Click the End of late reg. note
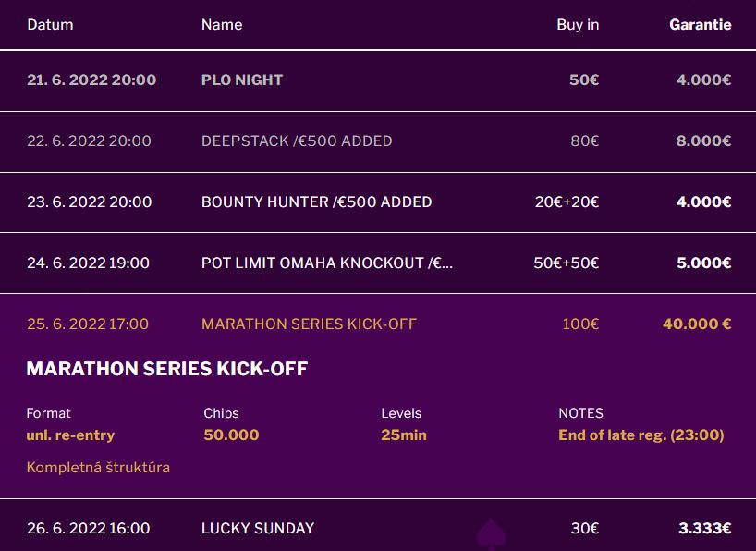Viewport: 756px width, 551px height. [640, 435]
